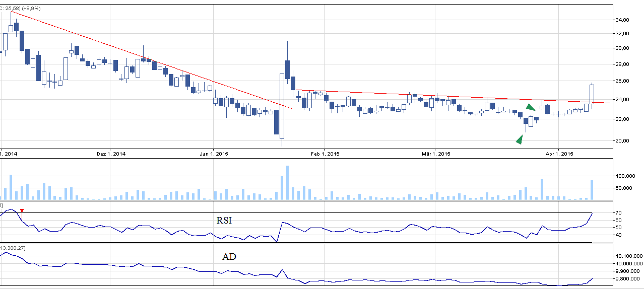This screenshot has width=644, height=289.
Task: Click the final white breakout candle in April
Action: pyautogui.click(x=592, y=94)
